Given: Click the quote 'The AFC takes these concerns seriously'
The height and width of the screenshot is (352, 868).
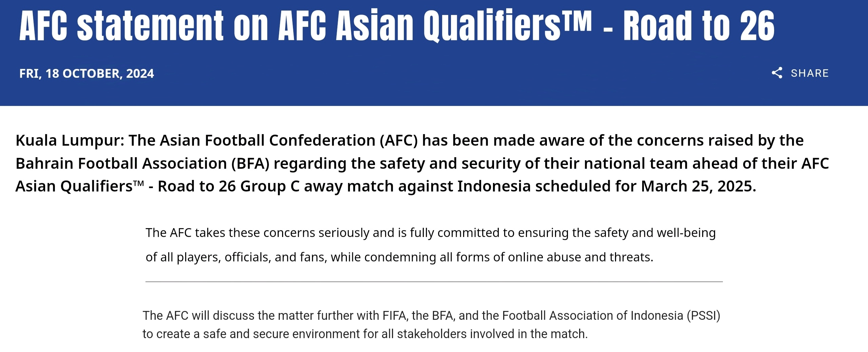Looking at the screenshot, I should coord(257,233).
